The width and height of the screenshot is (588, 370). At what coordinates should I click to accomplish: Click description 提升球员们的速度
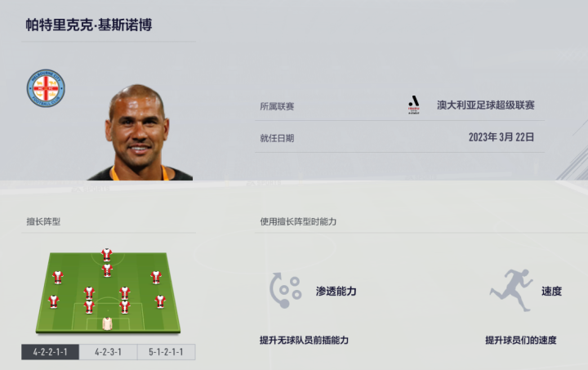click(x=521, y=340)
